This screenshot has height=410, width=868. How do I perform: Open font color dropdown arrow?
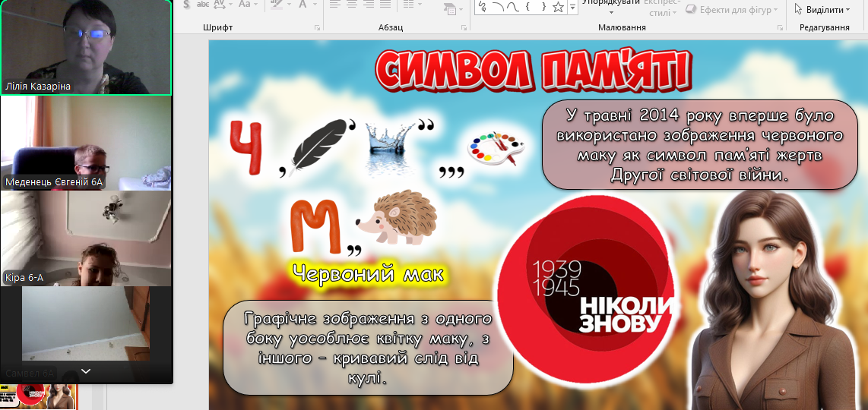(x=314, y=5)
